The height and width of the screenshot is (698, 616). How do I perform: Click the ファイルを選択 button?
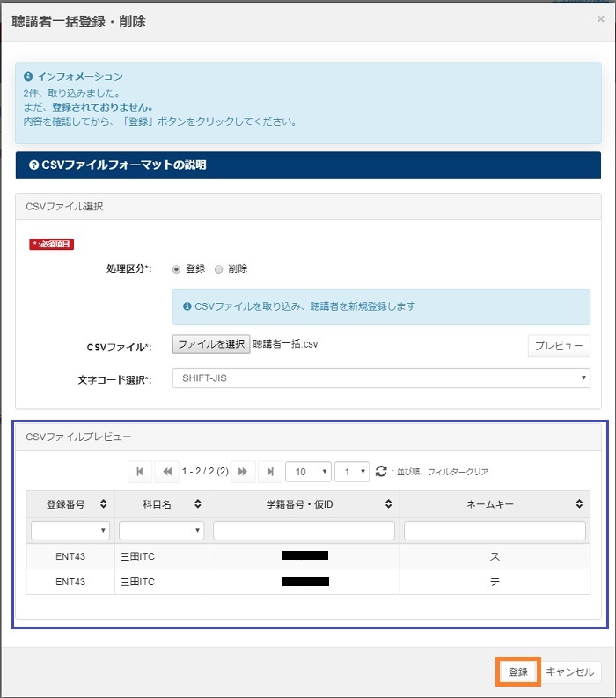pos(210,344)
